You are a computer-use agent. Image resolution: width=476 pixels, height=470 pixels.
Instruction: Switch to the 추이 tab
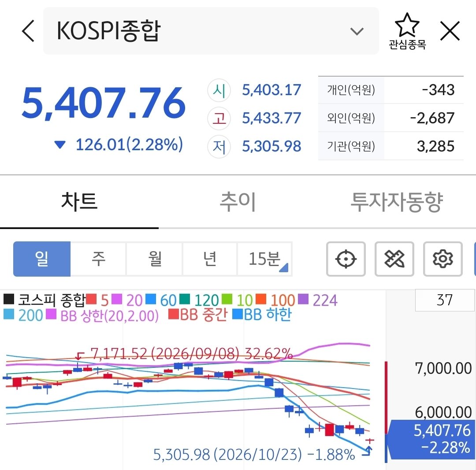[238, 201]
